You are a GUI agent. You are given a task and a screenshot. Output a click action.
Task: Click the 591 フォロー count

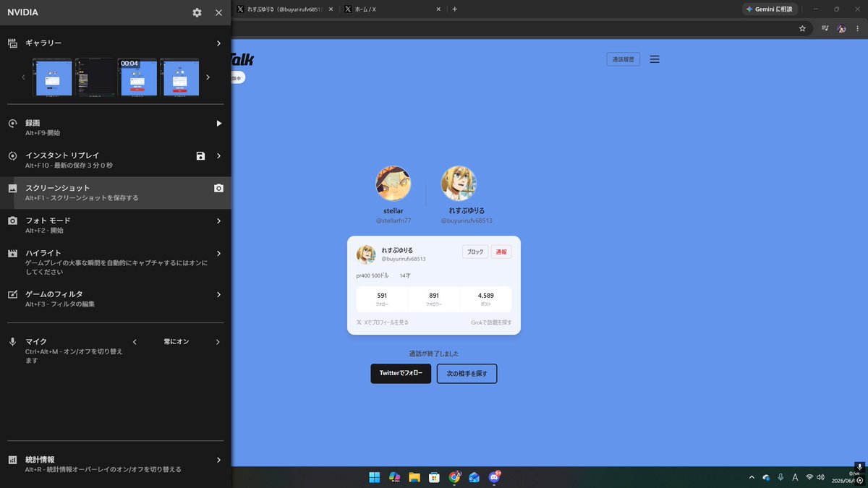click(382, 299)
